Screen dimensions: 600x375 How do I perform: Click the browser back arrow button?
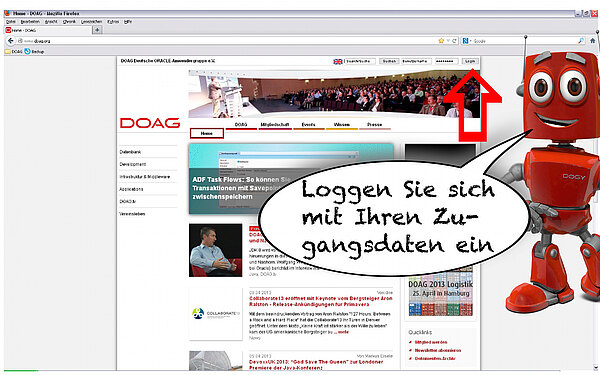(11, 41)
